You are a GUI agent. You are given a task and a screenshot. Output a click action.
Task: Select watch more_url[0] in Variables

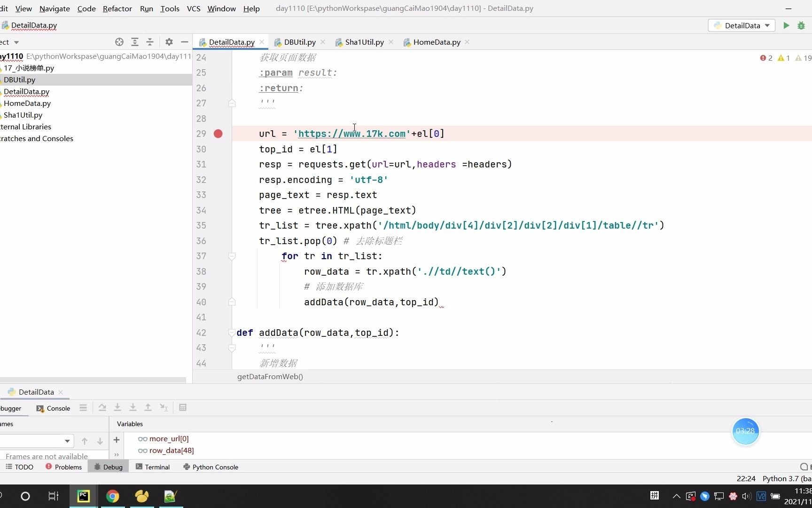(169, 438)
